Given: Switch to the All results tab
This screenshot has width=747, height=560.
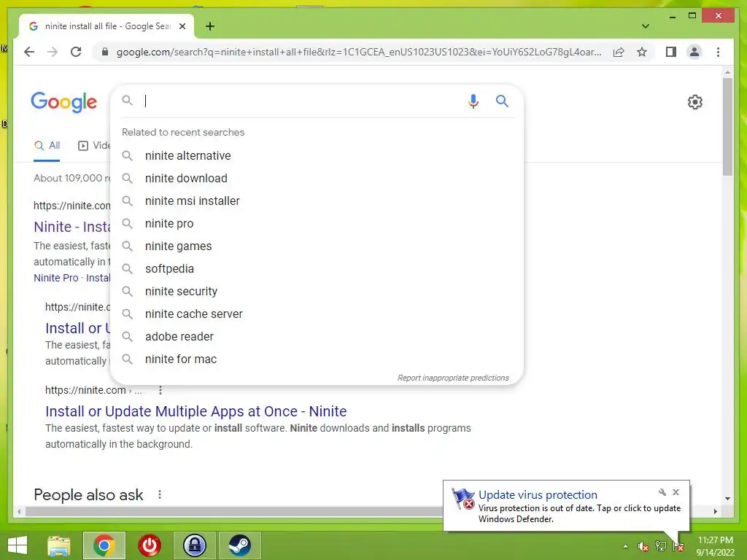Looking at the screenshot, I should click(x=47, y=146).
